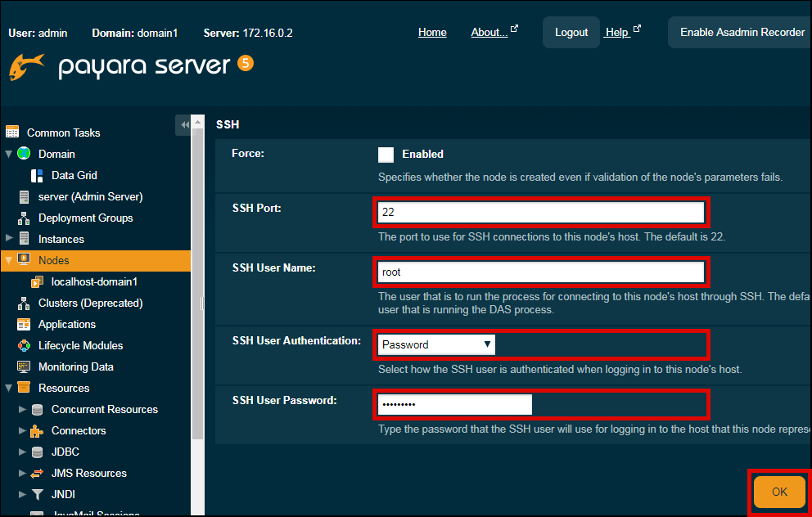This screenshot has height=517, width=812.
Task: Enable the Force checkbox
Action: pos(386,155)
